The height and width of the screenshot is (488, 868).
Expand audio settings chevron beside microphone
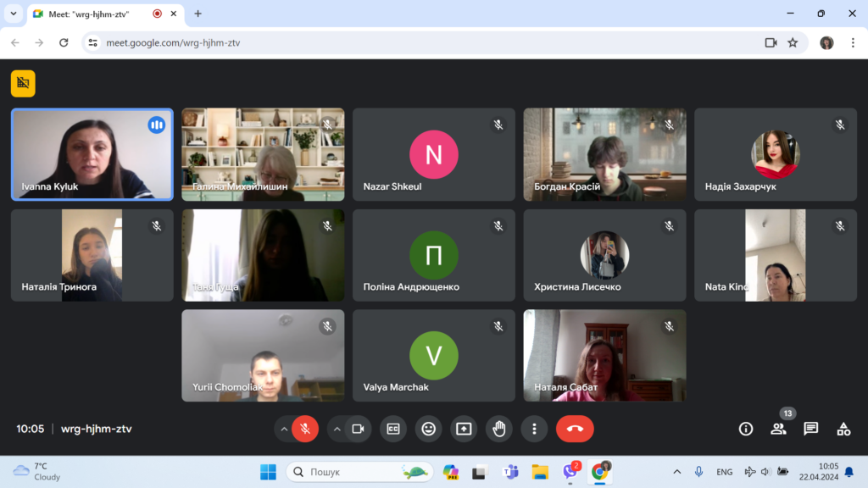tap(284, 429)
